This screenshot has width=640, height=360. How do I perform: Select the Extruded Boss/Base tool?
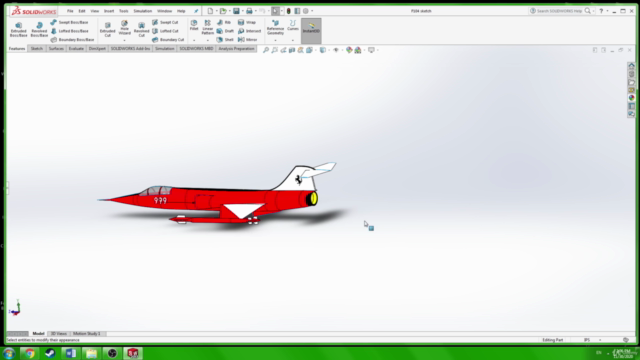pyautogui.click(x=18, y=30)
